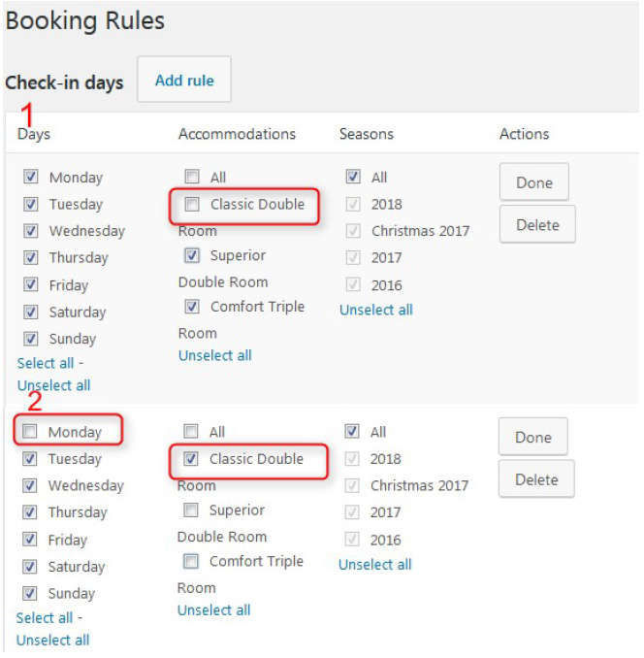
Task: Uncheck Superior Double Room in first rule
Action: 192,256
